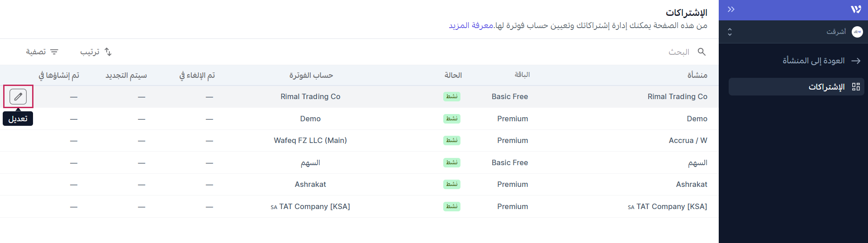This screenshot has height=243, width=868.
Task: Click the Wafeq FZ LLC (Main) billing account
Action: (x=310, y=140)
